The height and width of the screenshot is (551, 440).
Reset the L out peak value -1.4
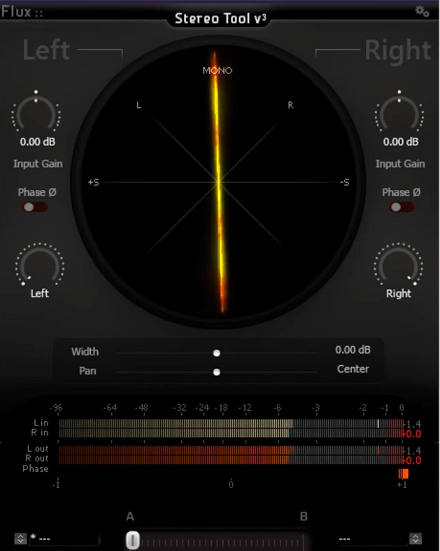click(x=413, y=450)
